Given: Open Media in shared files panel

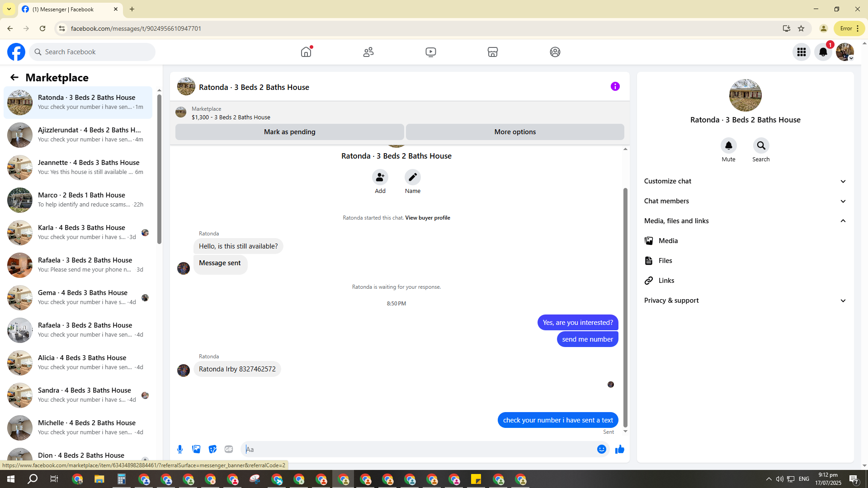Looking at the screenshot, I should pos(745,241).
